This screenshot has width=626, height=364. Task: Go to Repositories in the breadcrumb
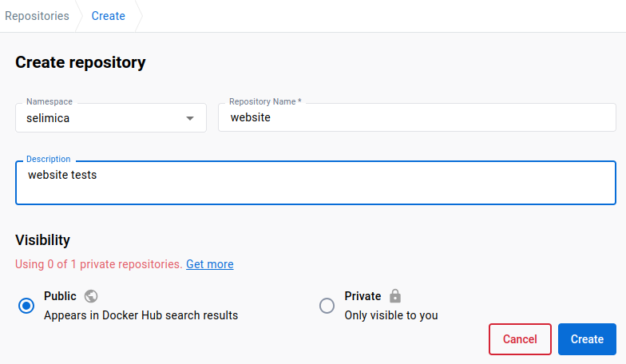37,16
